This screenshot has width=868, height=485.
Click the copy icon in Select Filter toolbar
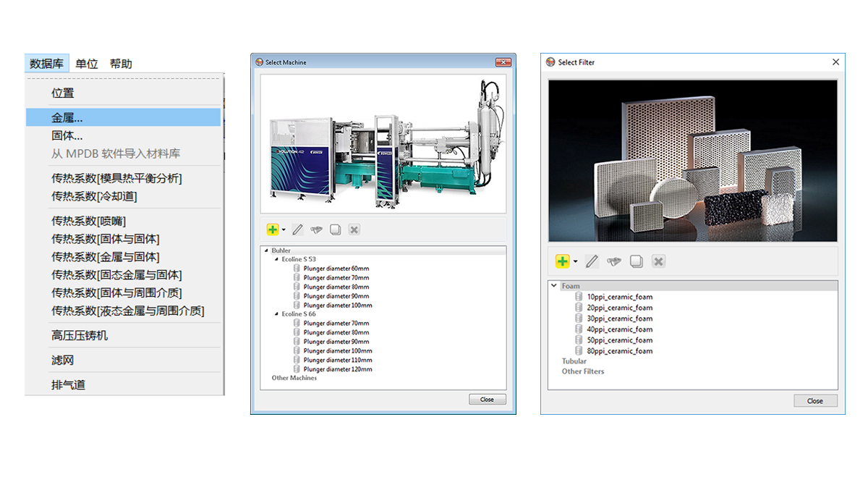[x=636, y=261]
